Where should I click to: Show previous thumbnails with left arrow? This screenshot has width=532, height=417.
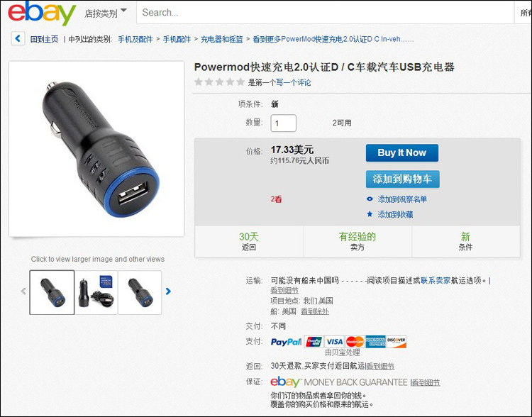click(23, 291)
